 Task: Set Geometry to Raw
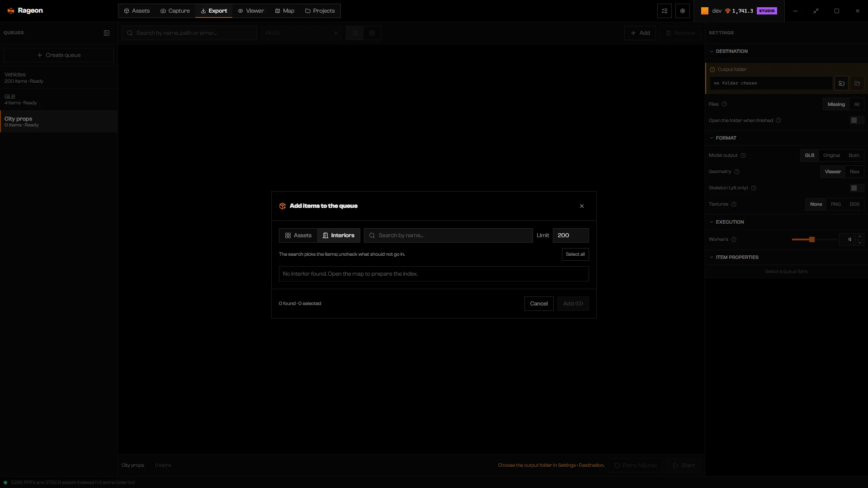point(854,172)
